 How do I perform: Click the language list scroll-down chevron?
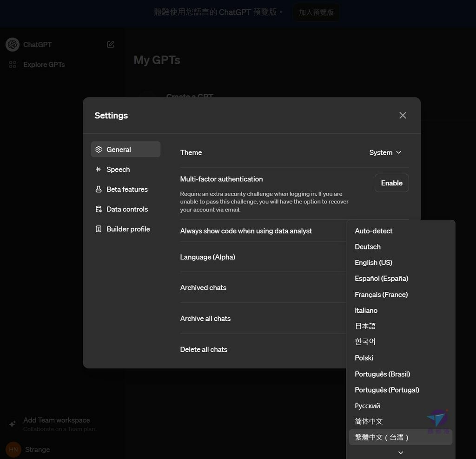pyautogui.click(x=401, y=452)
